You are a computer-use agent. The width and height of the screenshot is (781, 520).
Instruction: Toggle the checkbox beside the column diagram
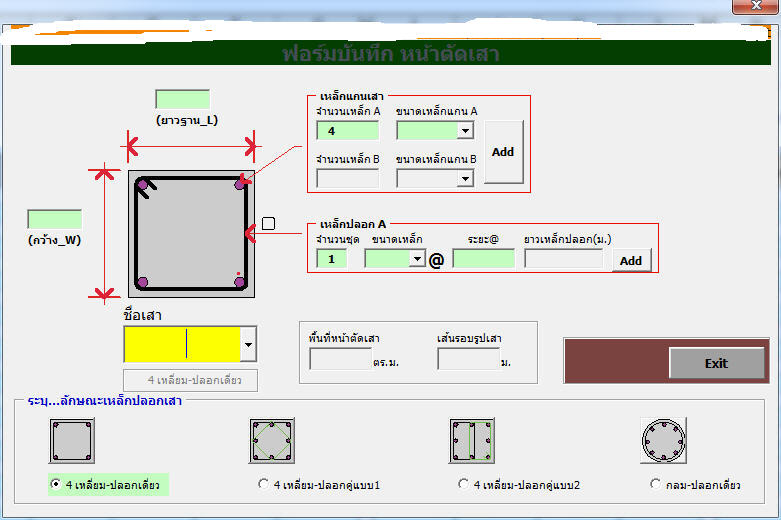268,223
